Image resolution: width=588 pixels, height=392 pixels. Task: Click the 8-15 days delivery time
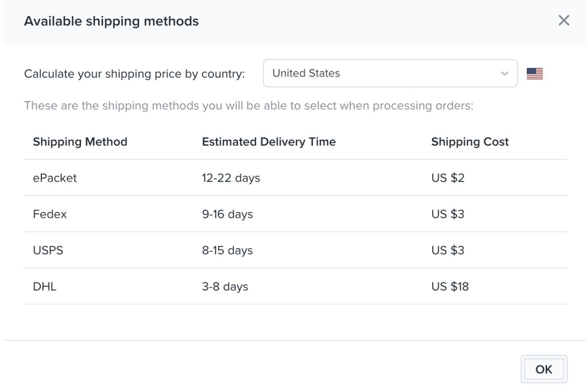point(227,250)
